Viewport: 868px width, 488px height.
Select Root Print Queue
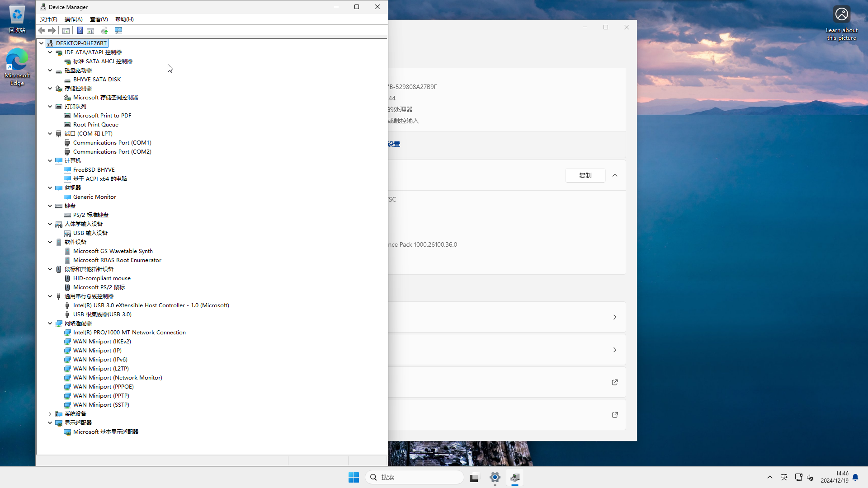[x=96, y=125]
